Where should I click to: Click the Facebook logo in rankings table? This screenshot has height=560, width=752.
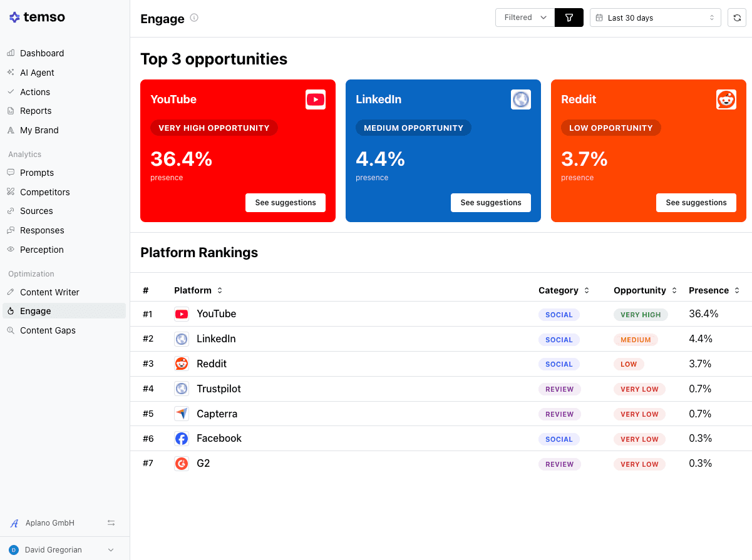pos(182,439)
